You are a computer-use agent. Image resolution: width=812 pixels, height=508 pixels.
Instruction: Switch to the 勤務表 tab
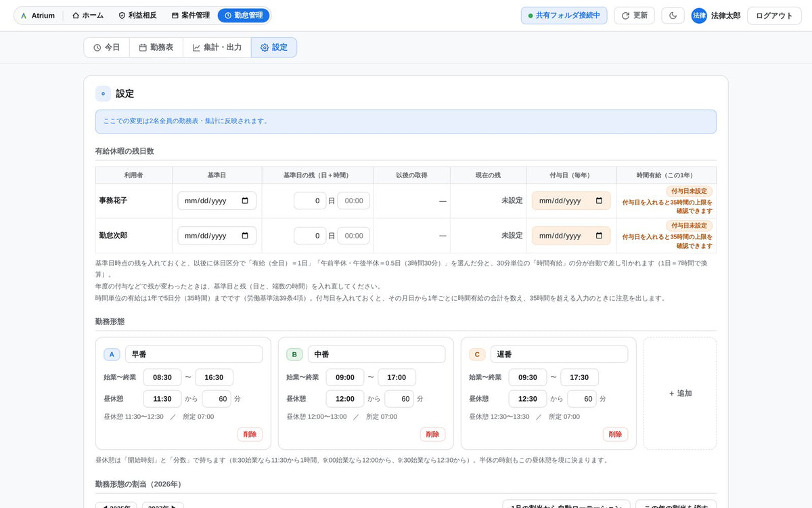[156, 47]
